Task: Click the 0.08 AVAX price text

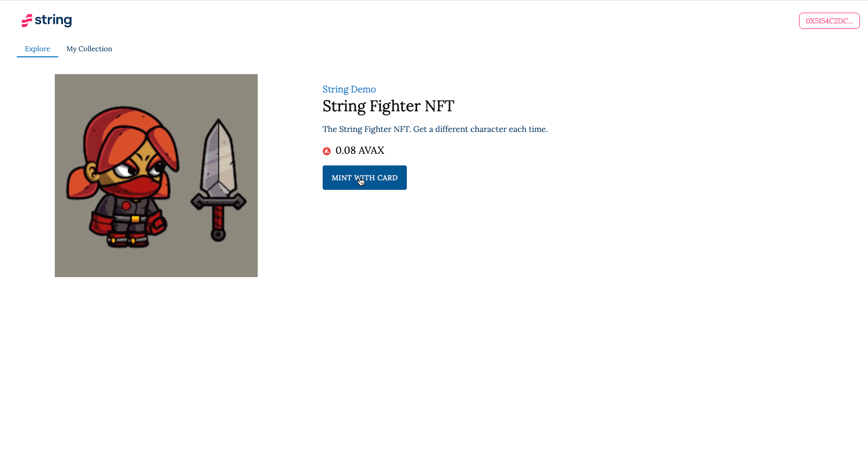Action: pyautogui.click(x=360, y=150)
